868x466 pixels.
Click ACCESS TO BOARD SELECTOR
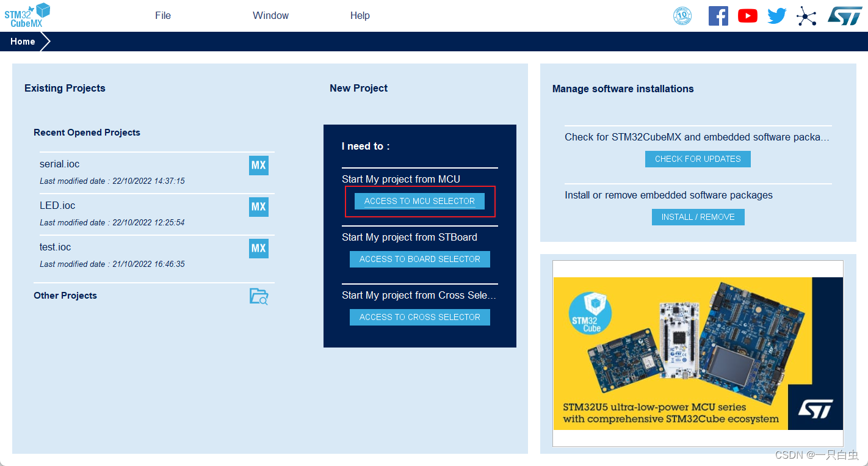pos(419,259)
